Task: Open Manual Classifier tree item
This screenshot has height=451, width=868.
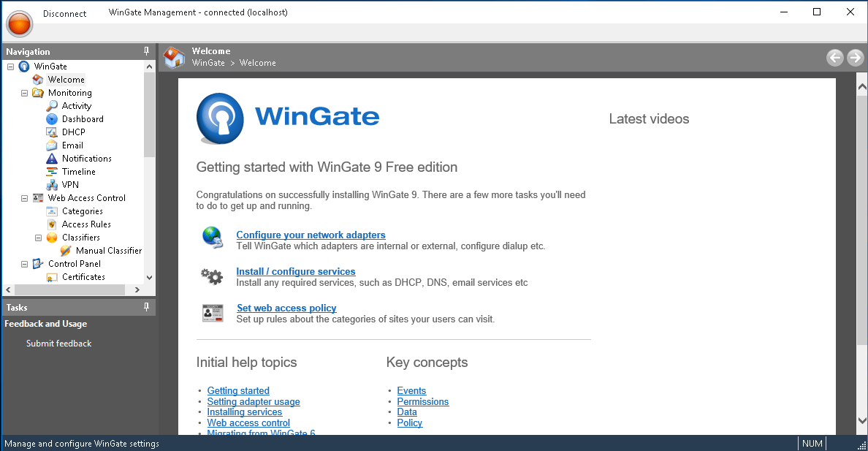Action: click(x=108, y=251)
